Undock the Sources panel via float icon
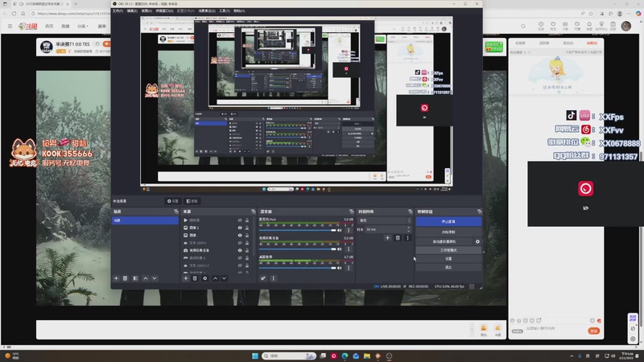Image resolution: width=644 pixels, height=362 pixels. (253, 212)
